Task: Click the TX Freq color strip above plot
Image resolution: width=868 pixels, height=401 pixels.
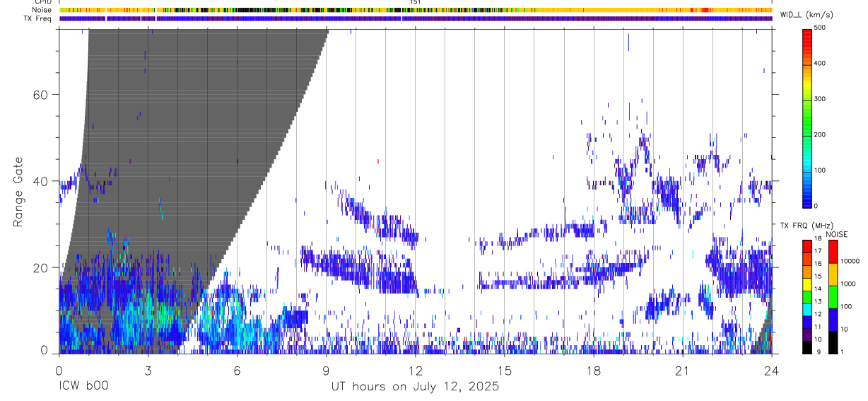Action: coord(416,18)
